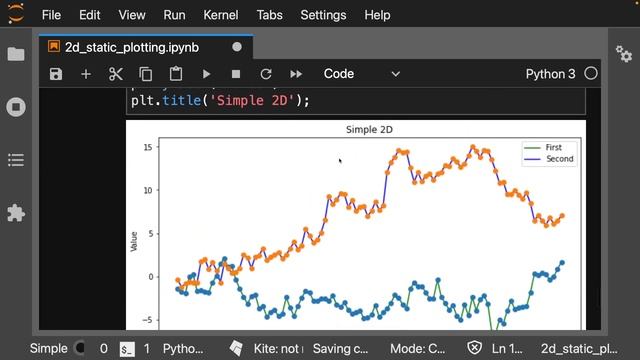Open the cell type Code dropdown
This screenshot has height=360, width=640.
pyautogui.click(x=362, y=74)
